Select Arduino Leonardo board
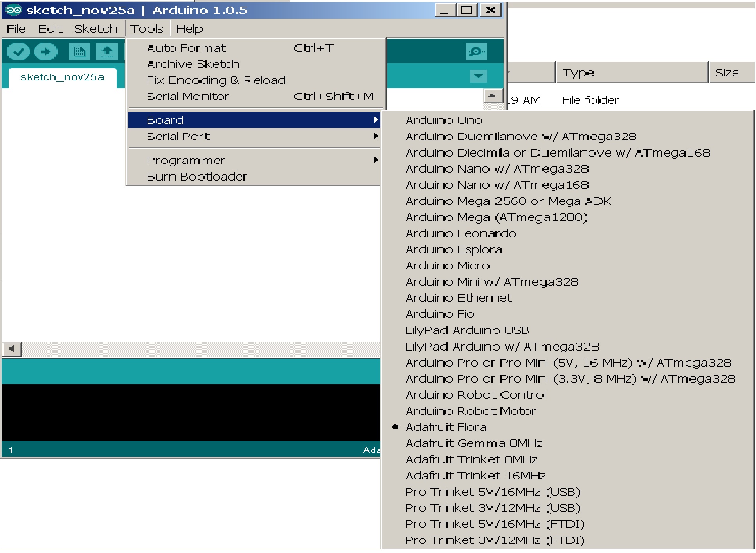 pyautogui.click(x=567, y=233)
